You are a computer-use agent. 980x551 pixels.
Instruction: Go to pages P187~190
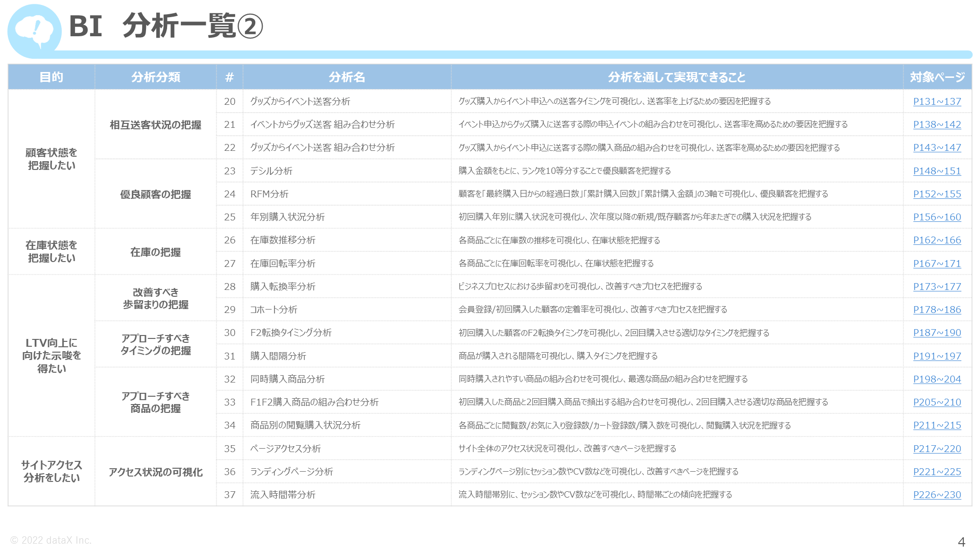coord(937,333)
